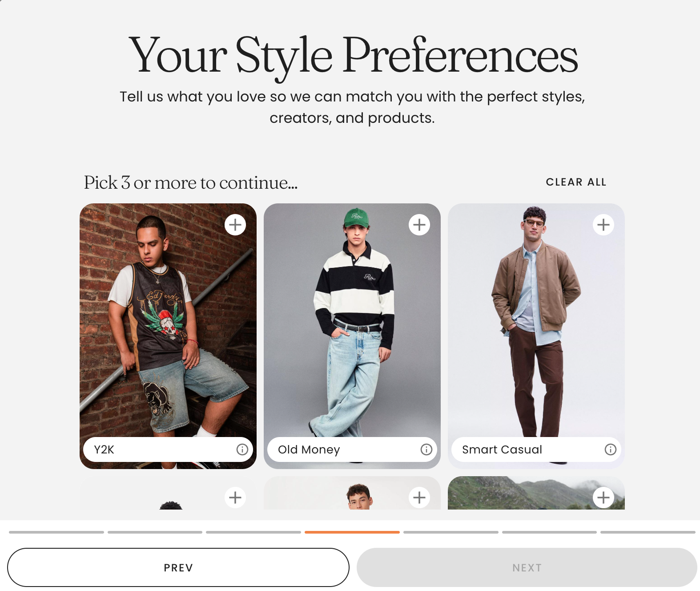
Task: Add the Old Money style via plus icon
Action: [419, 225]
